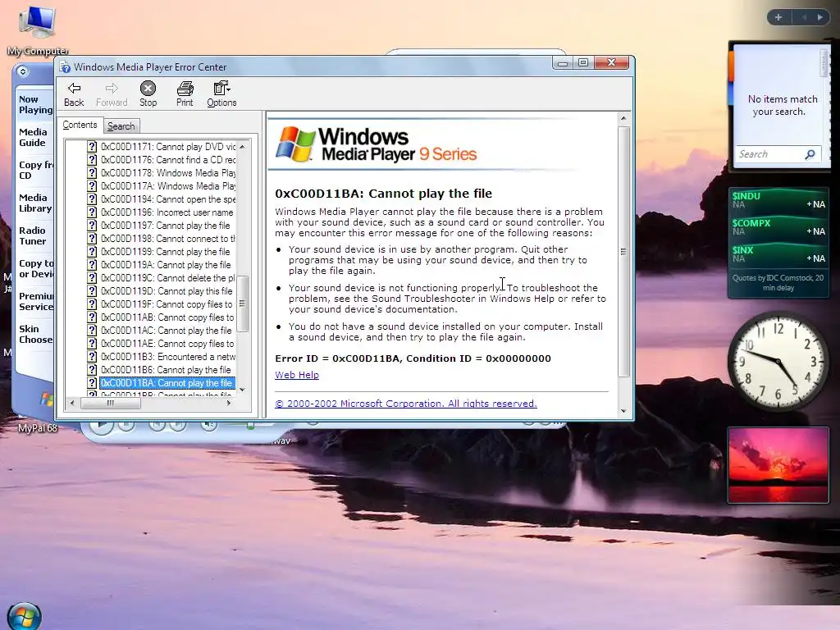Open topic 0xC00D11AB: Cannot copy files
840x630 pixels.
[x=167, y=317]
